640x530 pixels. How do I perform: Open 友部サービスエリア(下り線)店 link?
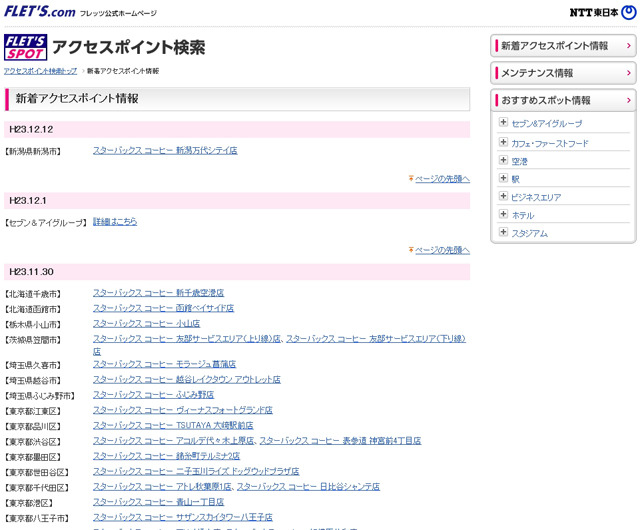coord(376,338)
